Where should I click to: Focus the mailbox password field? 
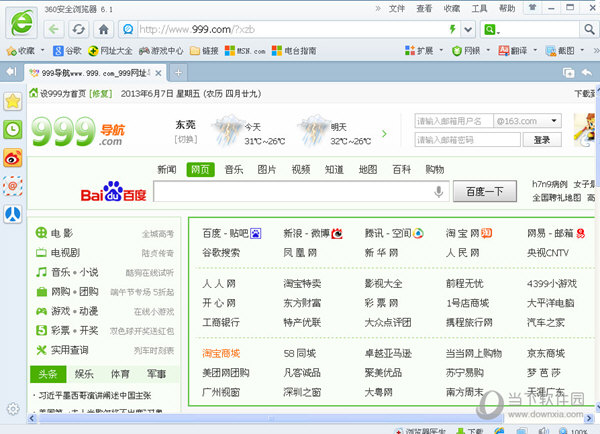(x=467, y=140)
